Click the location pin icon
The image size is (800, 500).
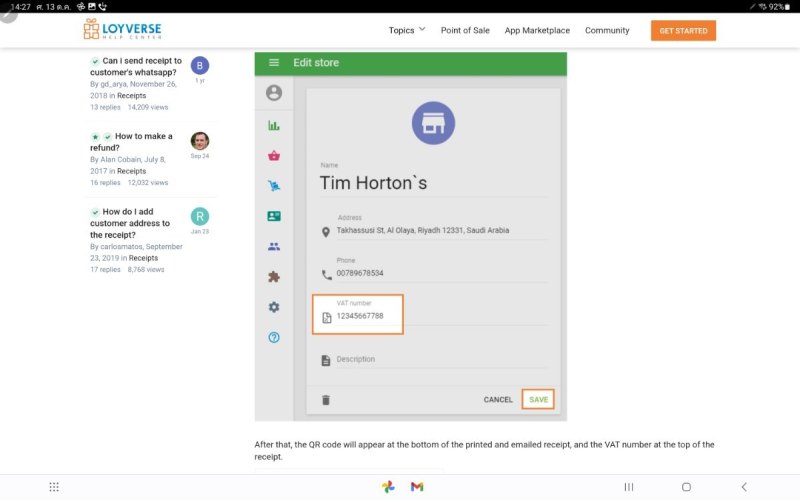326,232
